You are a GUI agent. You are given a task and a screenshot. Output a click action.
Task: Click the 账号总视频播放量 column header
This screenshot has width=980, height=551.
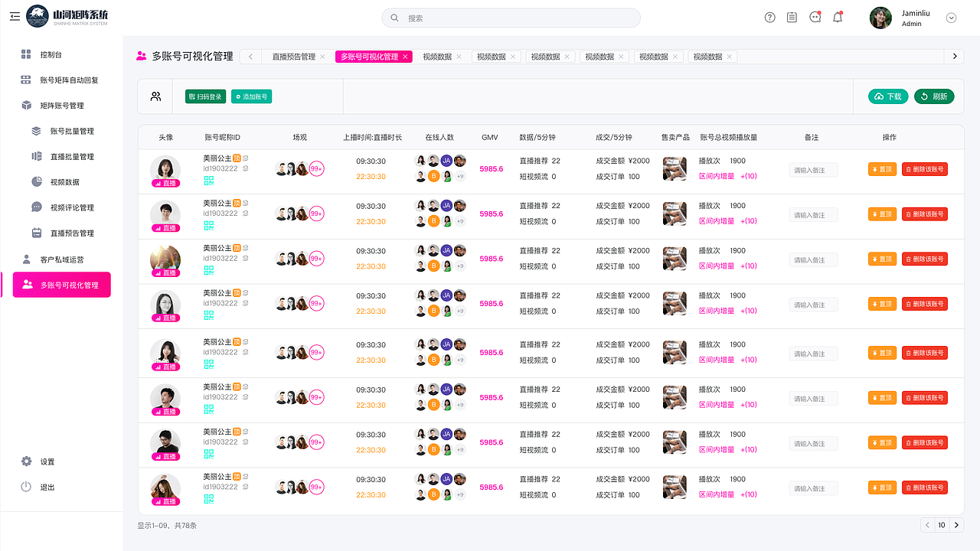tap(729, 138)
